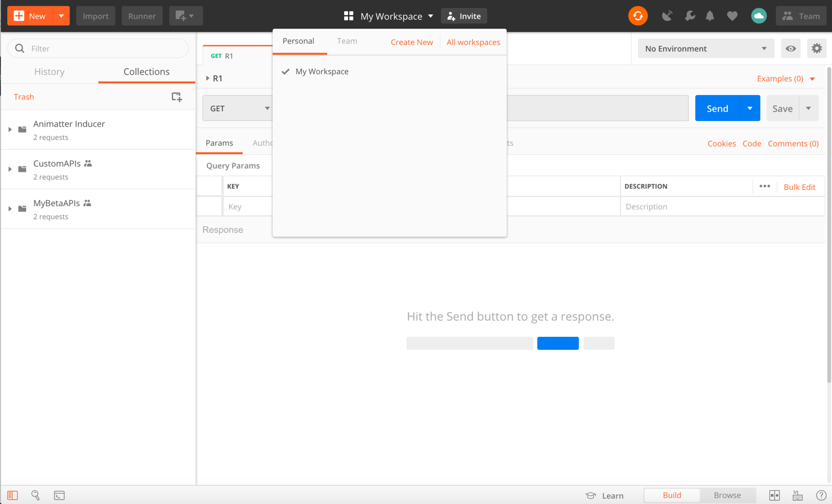Viewport: 832px width, 504px height.
Task: Open the Cookies link
Action: (x=721, y=144)
